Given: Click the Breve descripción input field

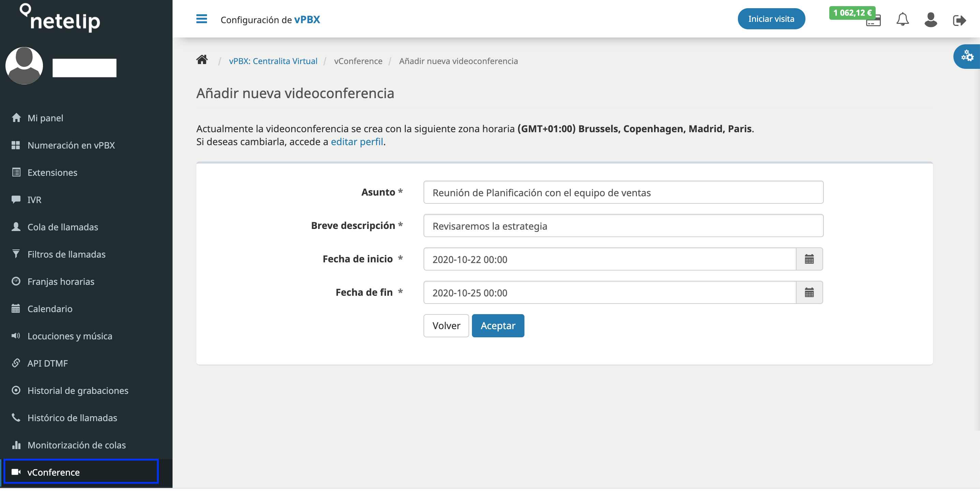Looking at the screenshot, I should pos(623,226).
